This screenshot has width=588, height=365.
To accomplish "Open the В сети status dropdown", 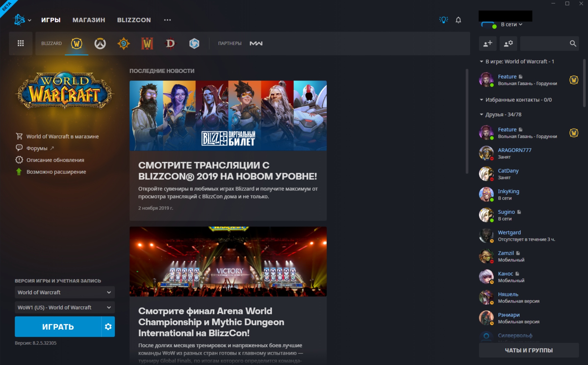I will click(512, 25).
